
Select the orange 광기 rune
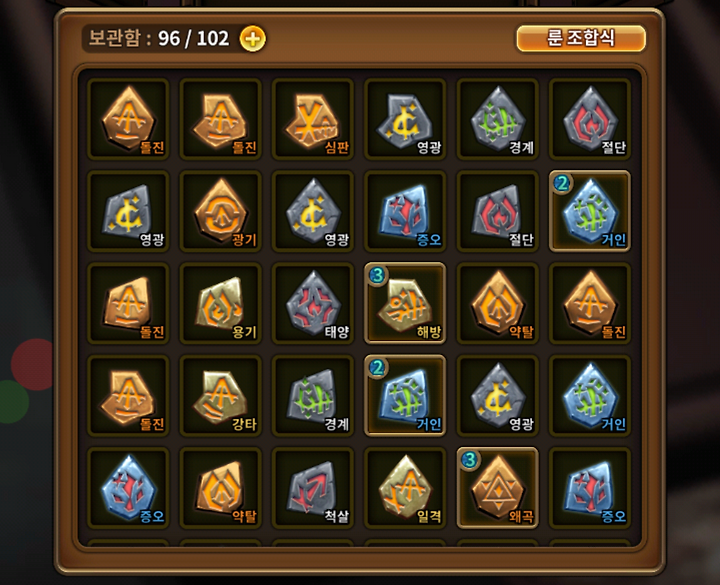220,211
